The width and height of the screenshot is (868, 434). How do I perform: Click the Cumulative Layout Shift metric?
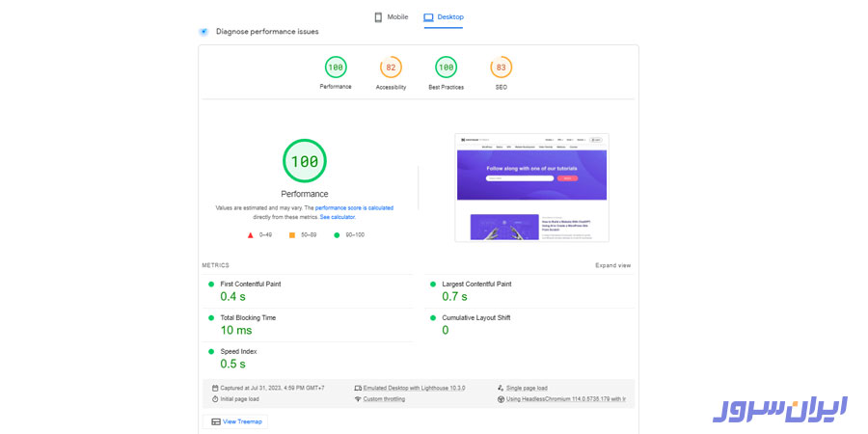[x=475, y=317]
